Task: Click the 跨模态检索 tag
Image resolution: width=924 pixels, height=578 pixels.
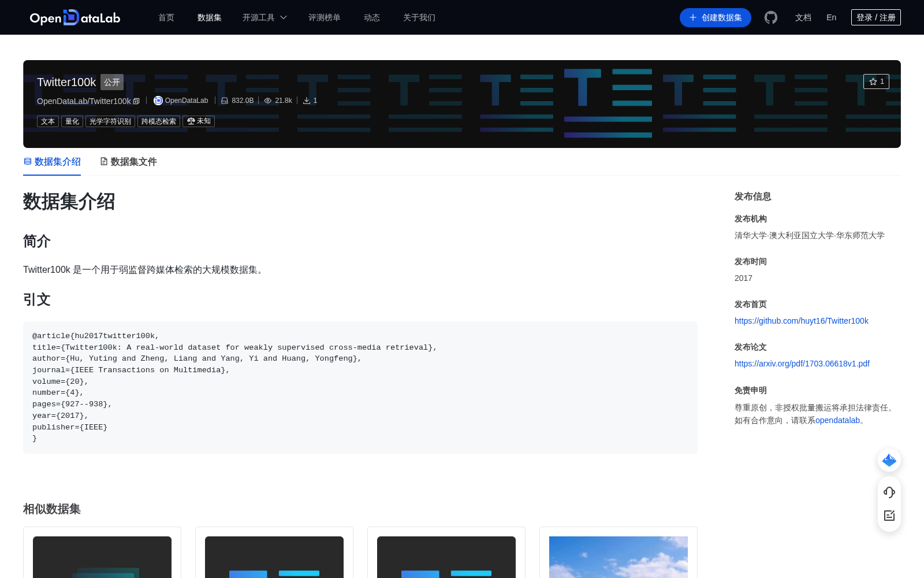Action: click(x=159, y=121)
